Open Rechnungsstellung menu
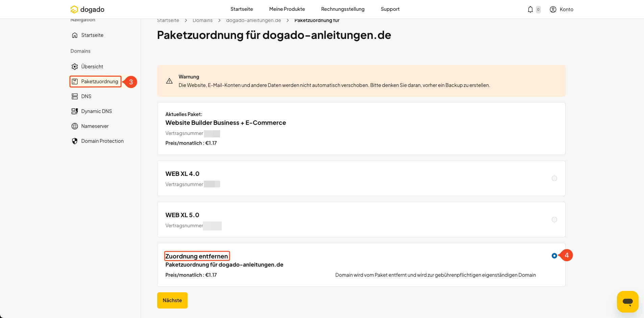 point(343,9)
